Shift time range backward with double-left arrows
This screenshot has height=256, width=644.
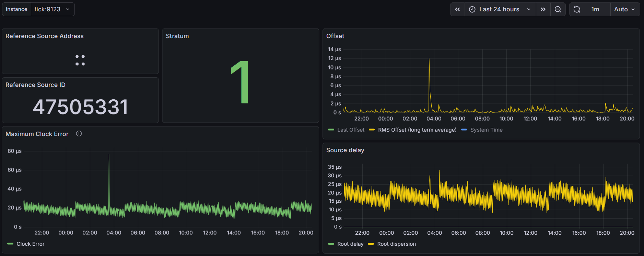point(457,9)
